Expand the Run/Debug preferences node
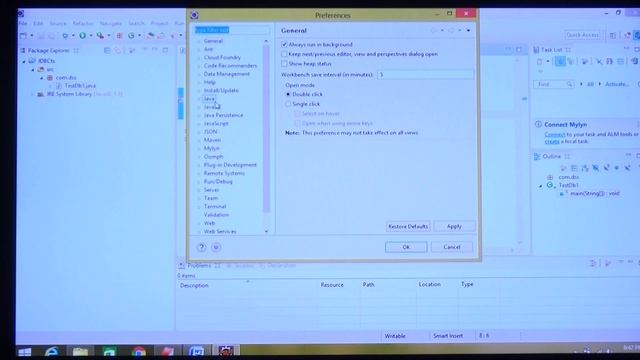640x360 pixels. [199, 182]
